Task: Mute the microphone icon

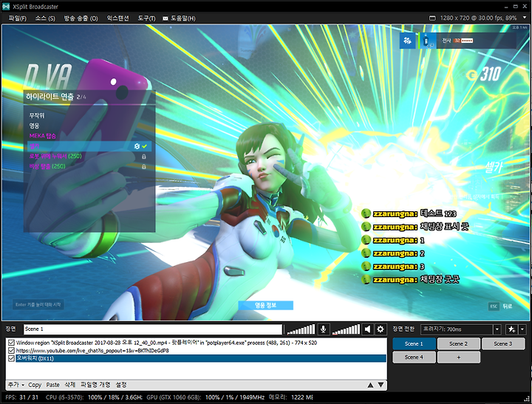Action: [x=324, y=329]
